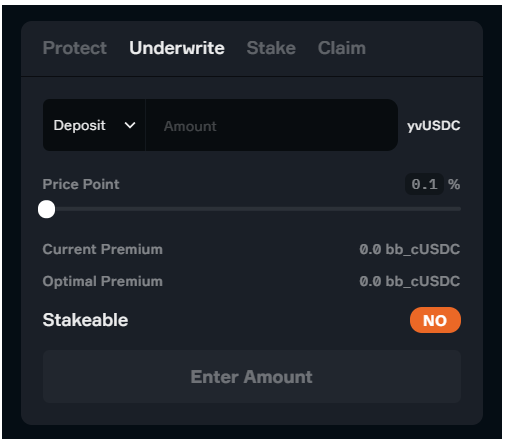Click the Stakeable label
This screenshot has height=442, width=506.
[x=85, y=320]
